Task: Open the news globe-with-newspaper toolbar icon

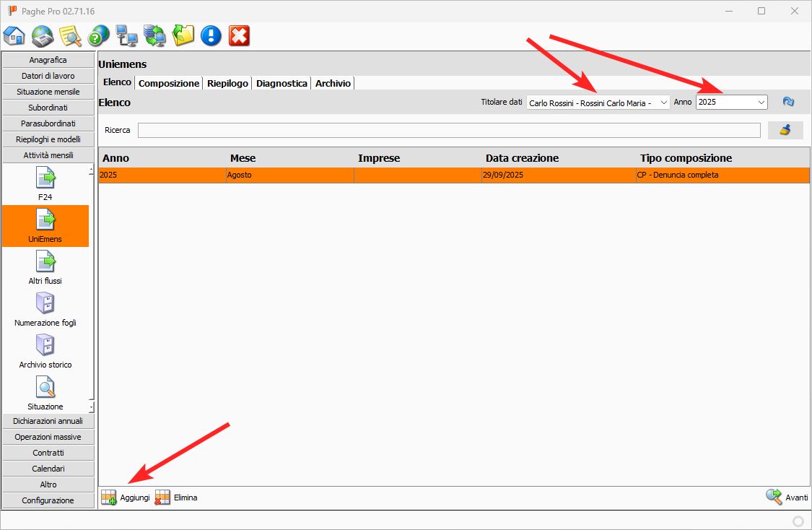Action: 43,35
